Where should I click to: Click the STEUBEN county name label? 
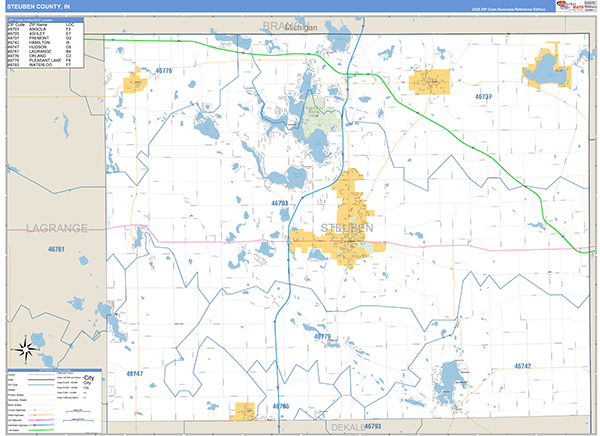point(347,228)
